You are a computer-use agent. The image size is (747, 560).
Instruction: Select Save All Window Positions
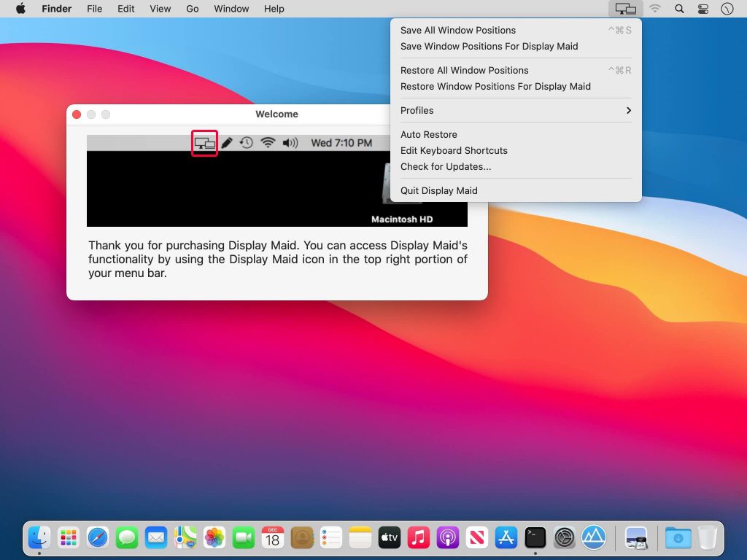(x=458, y=30)
